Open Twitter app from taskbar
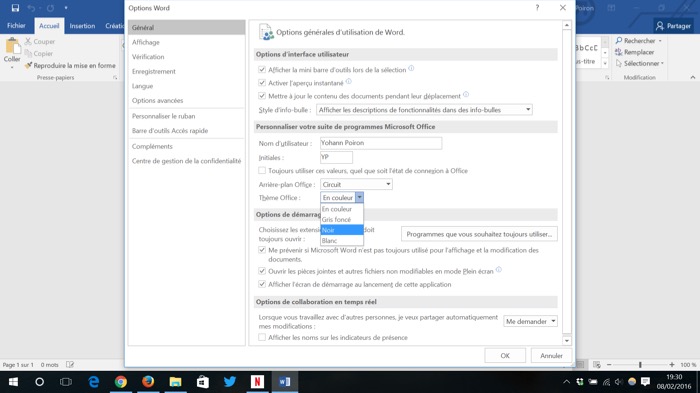The height and width of the screenshot is (393, 700). tap(230, 382)
